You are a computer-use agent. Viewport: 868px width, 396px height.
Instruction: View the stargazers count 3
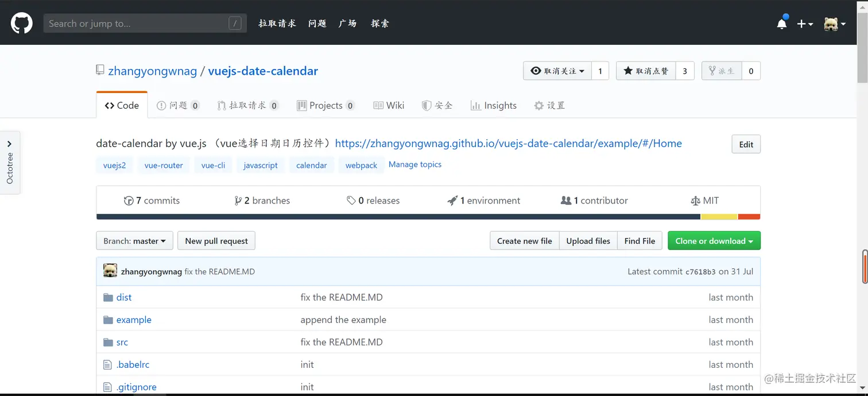pos(685,71)
